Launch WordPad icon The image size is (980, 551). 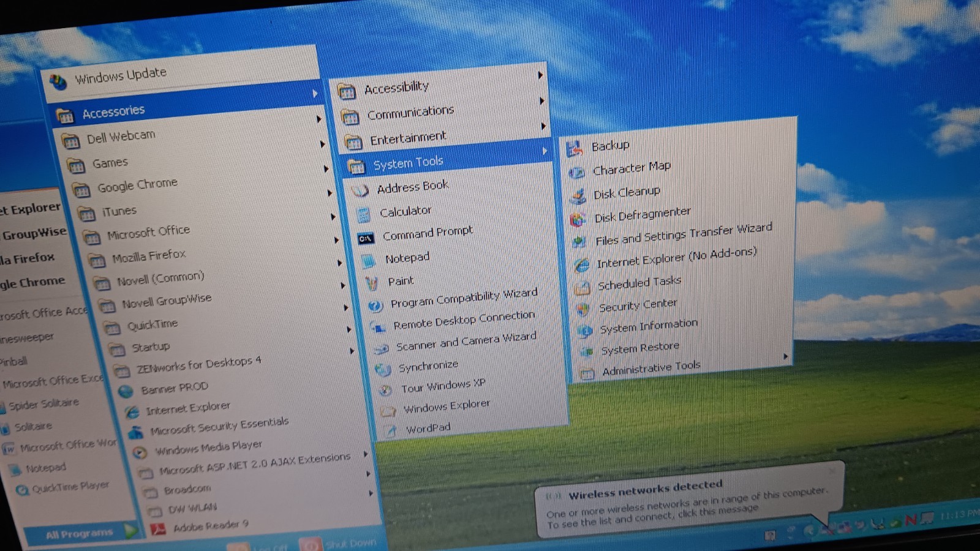point(391,430)
